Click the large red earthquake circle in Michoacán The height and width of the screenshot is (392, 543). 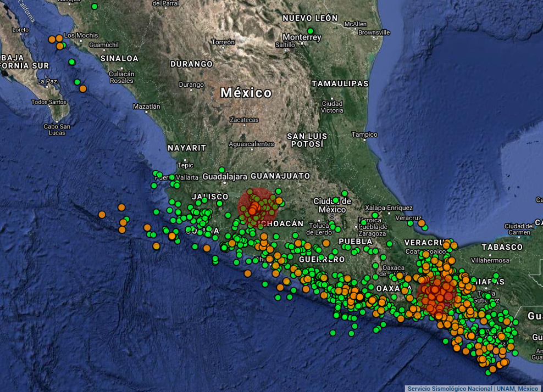click(256, 207)
